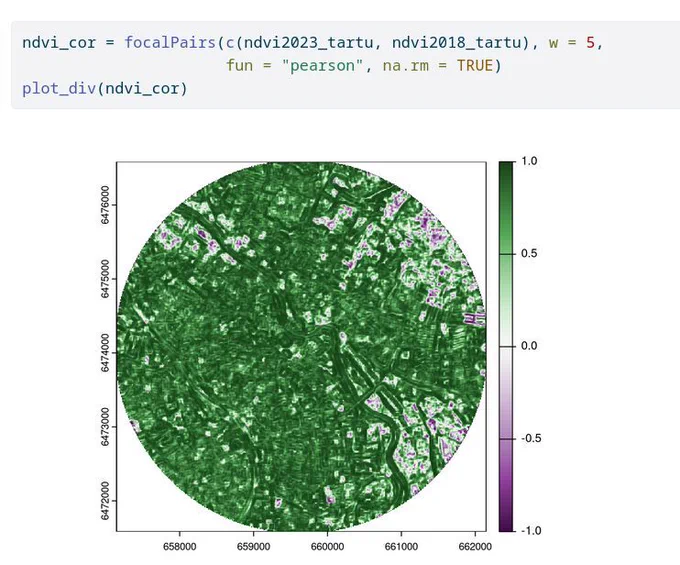Click the -1.0 legend label
Viewport: 680px width, 565px height.
click(531, 531)
